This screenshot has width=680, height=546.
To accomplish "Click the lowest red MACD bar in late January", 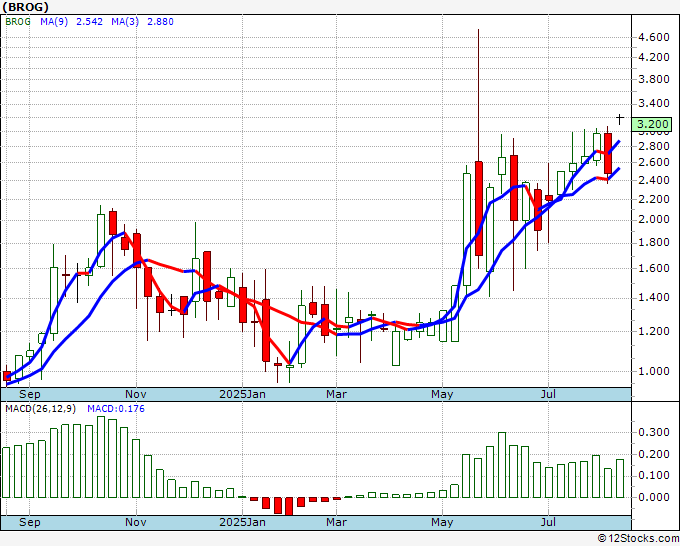I will [x=289, y=506].
